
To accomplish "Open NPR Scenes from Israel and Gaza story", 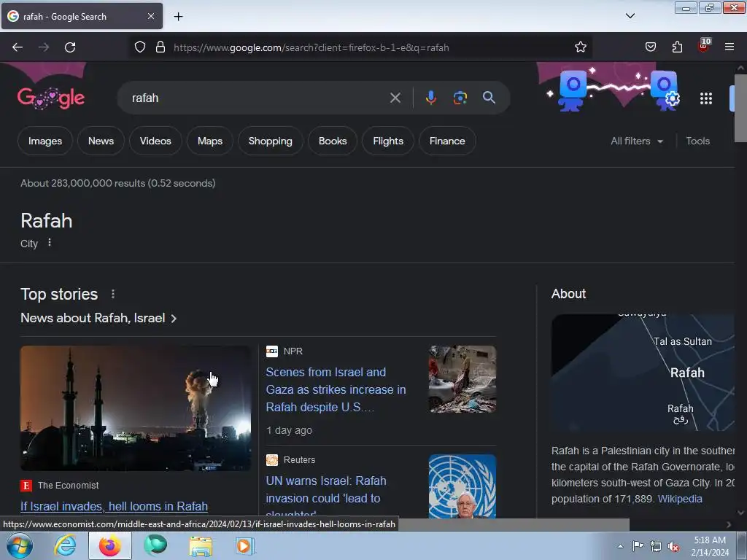I will (x=336, y=389).
